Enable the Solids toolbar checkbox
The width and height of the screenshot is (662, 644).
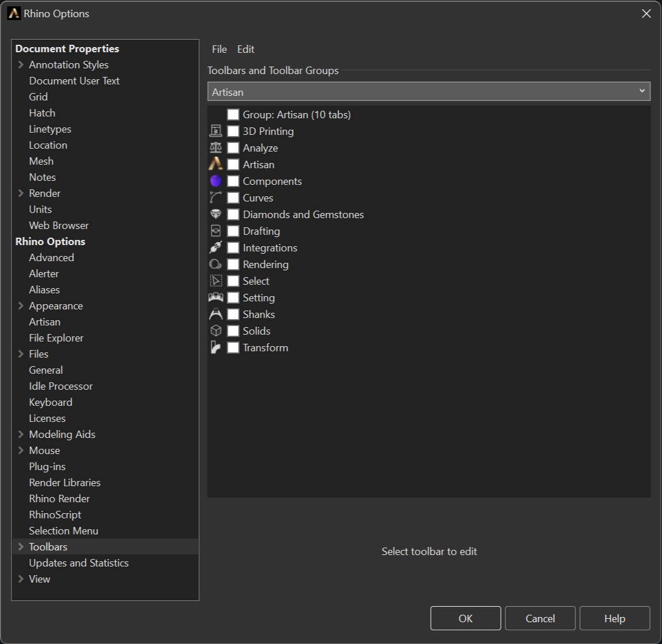click(233, 331)
